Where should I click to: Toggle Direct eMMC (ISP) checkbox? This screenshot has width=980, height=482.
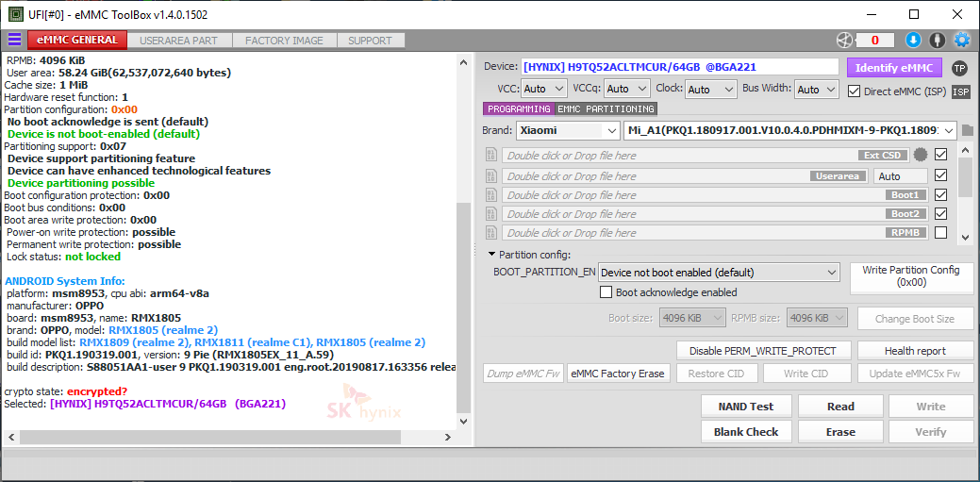click(x=853, y=91)
